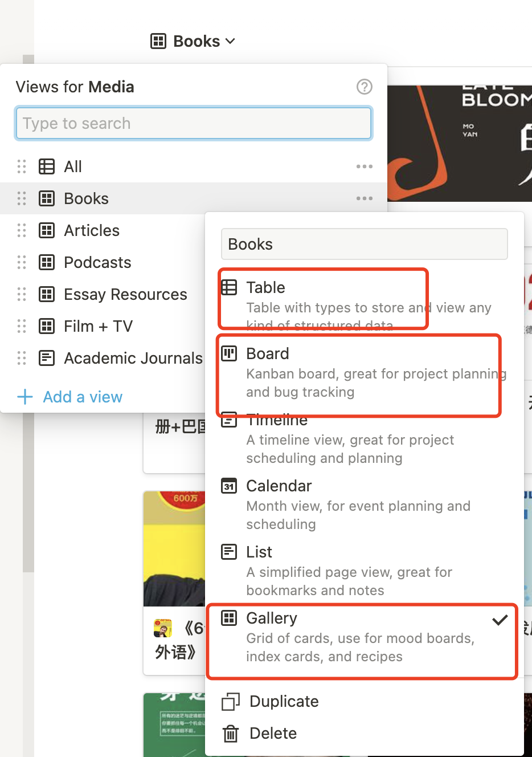The width and height of the screenshot is (532, 757).
Task: Click drag handle beside Articles view
Action: pos(22,230)
